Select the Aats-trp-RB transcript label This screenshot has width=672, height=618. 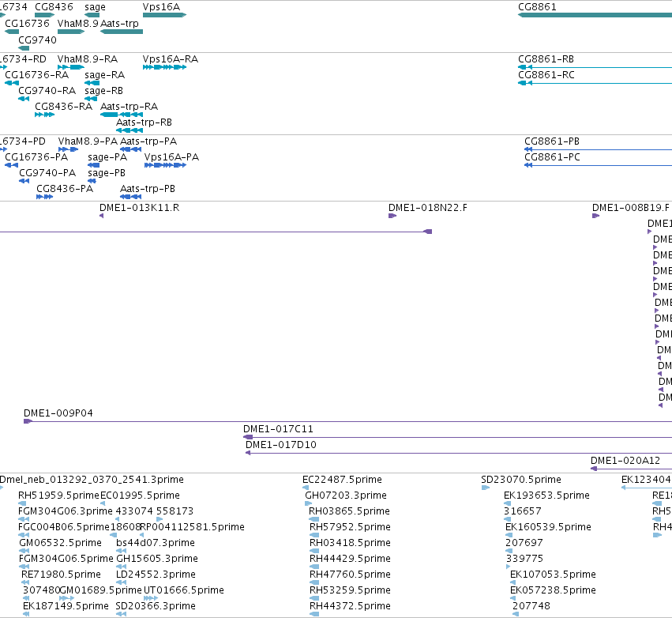point(144,122)
